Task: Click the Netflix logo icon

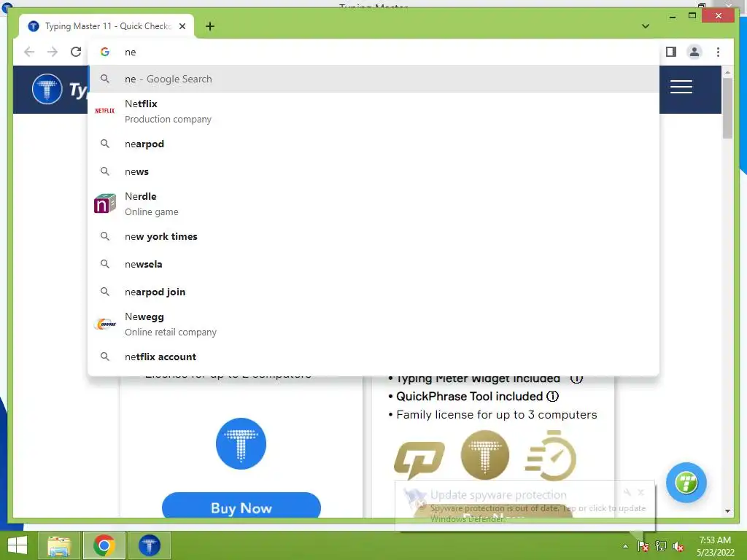Action: (x=105, y=111)
